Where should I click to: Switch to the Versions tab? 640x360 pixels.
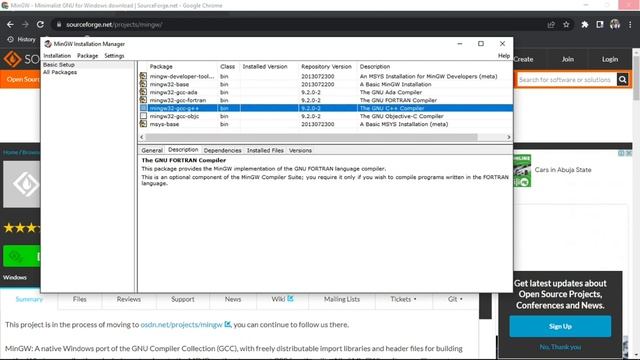tap(300, 150)
